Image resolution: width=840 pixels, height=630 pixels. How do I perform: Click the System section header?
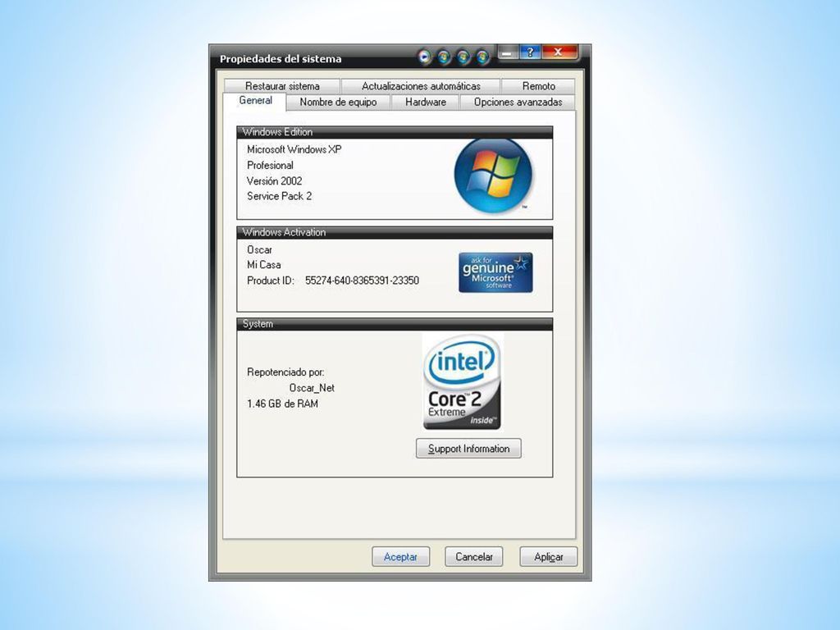[395, 323]
